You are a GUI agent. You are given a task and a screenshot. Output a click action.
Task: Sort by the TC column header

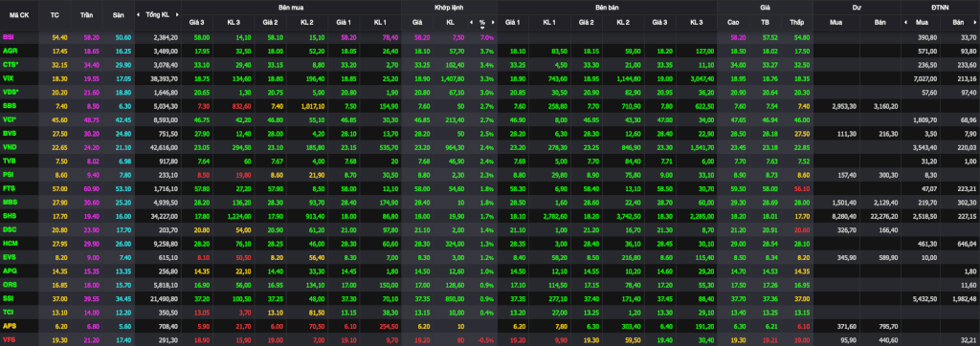(54, 14)
